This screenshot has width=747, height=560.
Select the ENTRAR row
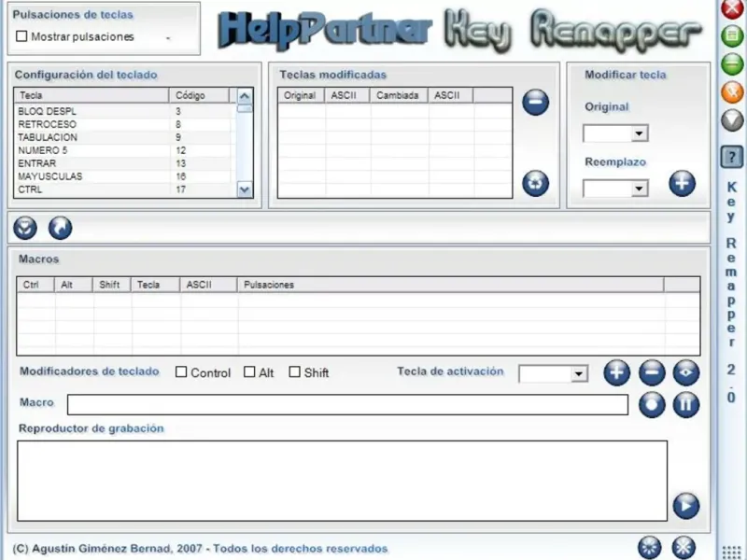(x=125, y=163)
